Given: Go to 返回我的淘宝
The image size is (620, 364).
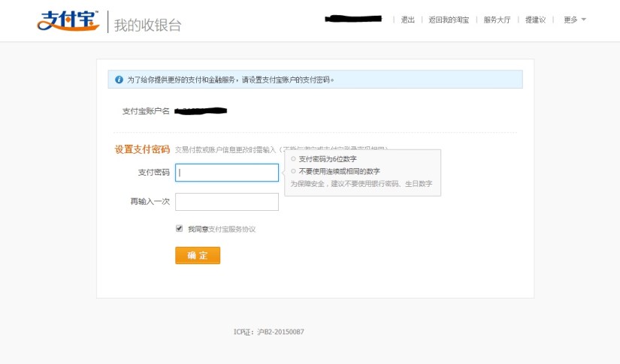Looking at the screenshot, I should coord(449,20).
